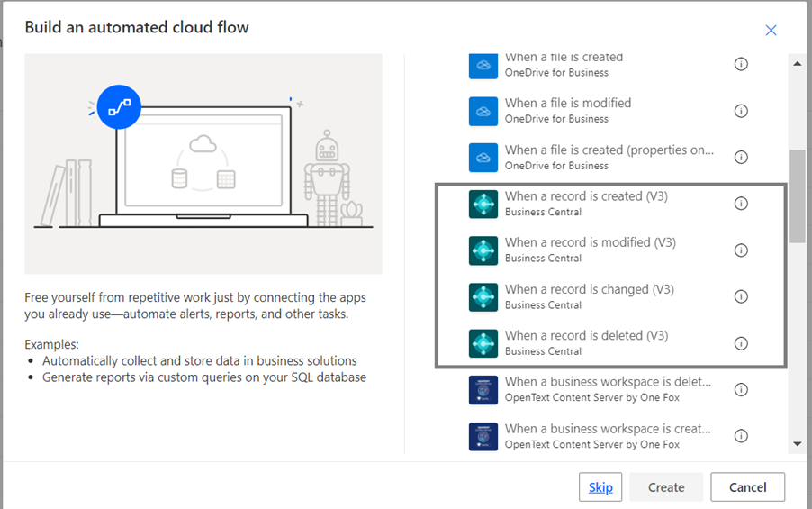Click Business Central icon for record modified
Viewport: 812px width, 509px height.
point(483,250)
